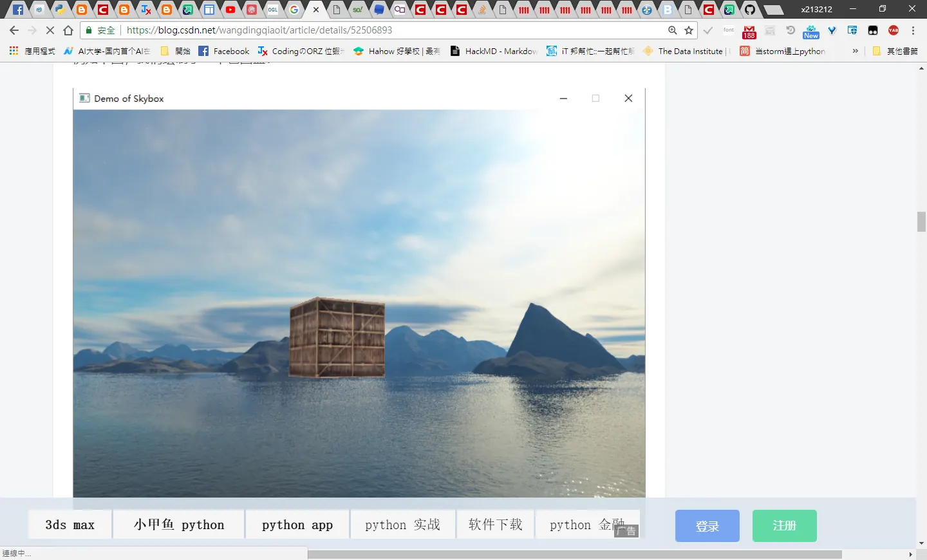Image resolution: width=927 pixels, height=560 pixels.
Task: Select the 小甲鱼 python ad link
Action: pyautogui.click(x=179, y=525)
